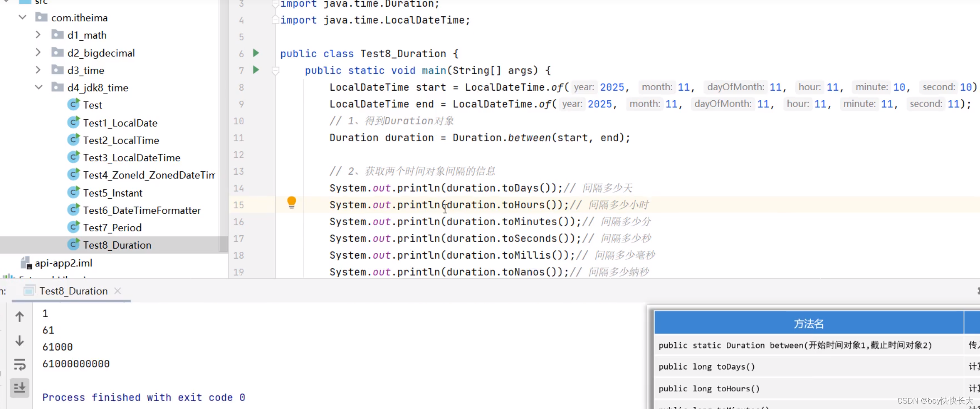Screen dimensions: 980x409
Task: Click the toNanos() println statement
Action: click(x=449, y=272)
